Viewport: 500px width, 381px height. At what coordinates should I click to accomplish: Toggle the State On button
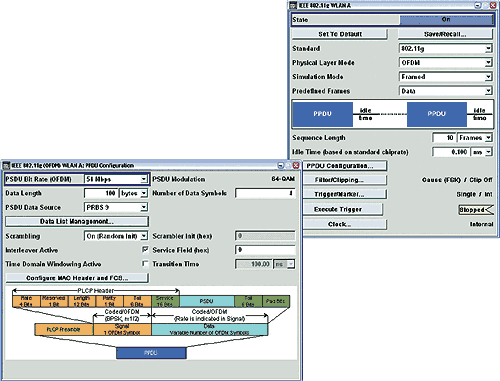(446, 20)
